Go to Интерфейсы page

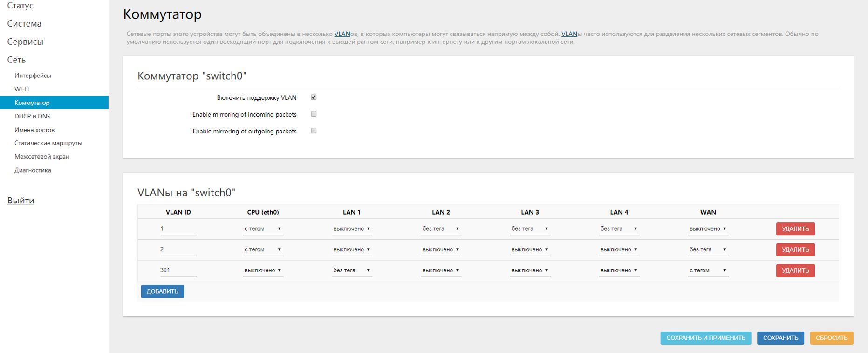(x=33, y=76)
